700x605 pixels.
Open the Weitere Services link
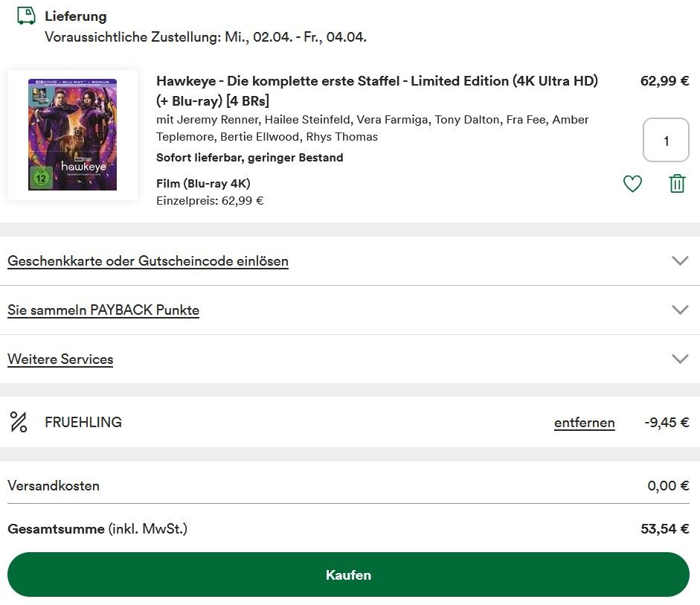60,359
